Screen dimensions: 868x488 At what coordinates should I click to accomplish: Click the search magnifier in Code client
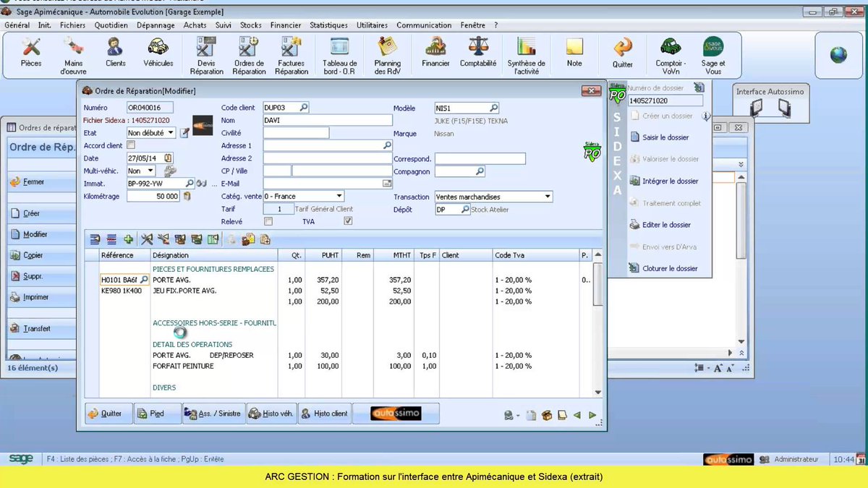click(304, 107)
